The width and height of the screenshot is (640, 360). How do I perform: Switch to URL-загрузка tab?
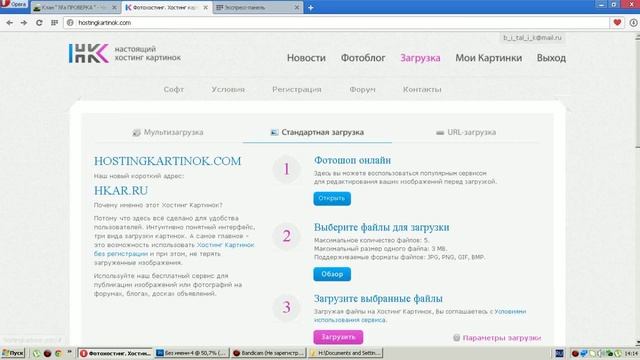[x=466, y=133]
